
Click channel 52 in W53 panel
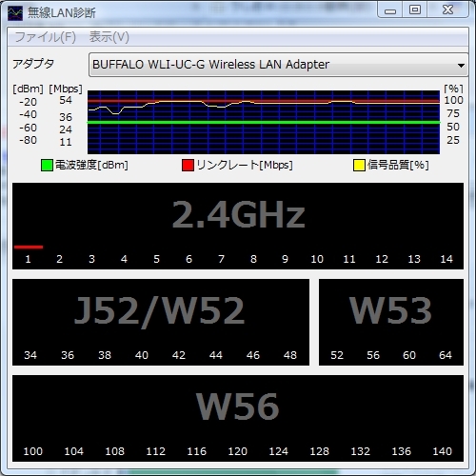coord(337,355)
